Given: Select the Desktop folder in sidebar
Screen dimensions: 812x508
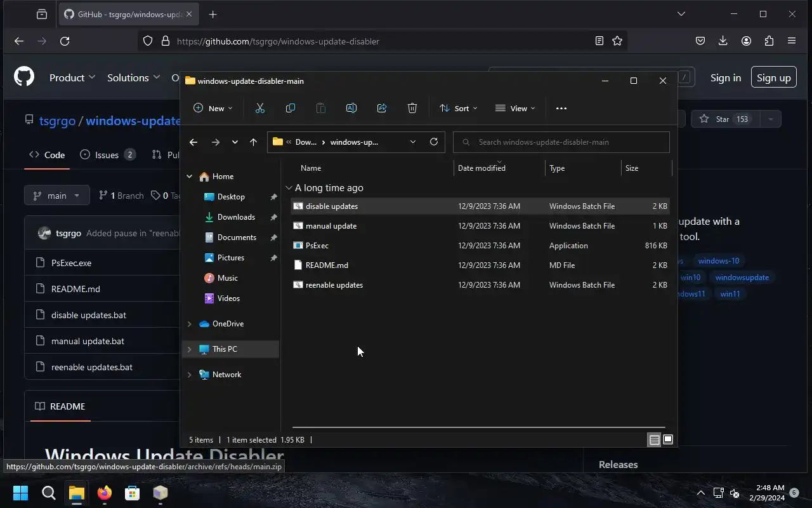Looking at the screenshot, I should 231,197.
